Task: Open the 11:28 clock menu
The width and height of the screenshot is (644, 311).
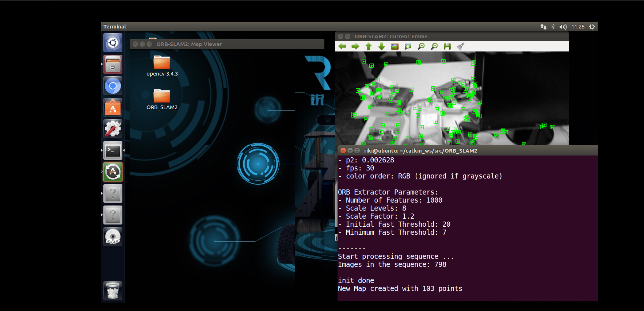Action: (x=578, y=27)
